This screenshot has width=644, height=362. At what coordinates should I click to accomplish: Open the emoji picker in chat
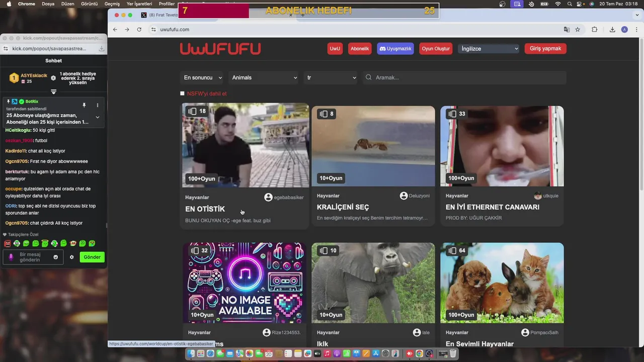[56, 257]
